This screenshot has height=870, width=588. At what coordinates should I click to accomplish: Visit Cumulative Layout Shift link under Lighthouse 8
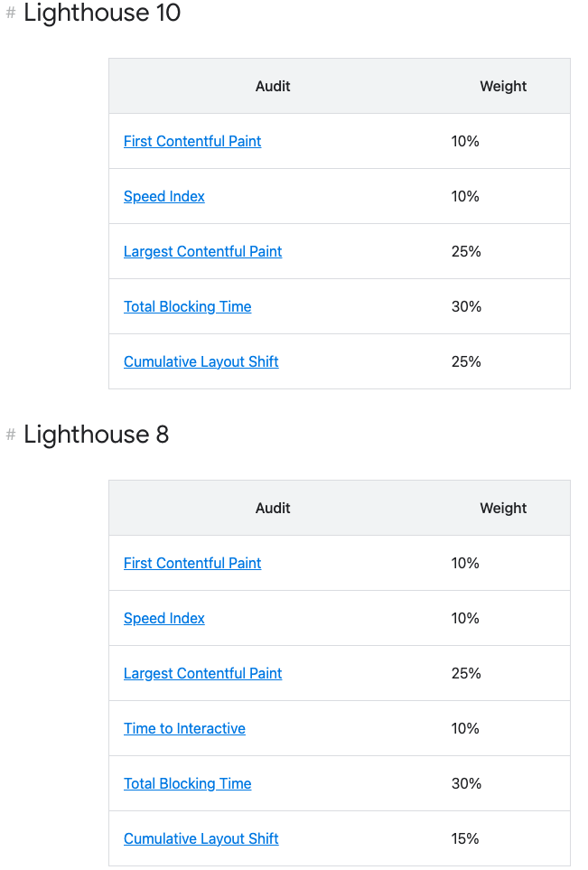click(x=201, y=838)
